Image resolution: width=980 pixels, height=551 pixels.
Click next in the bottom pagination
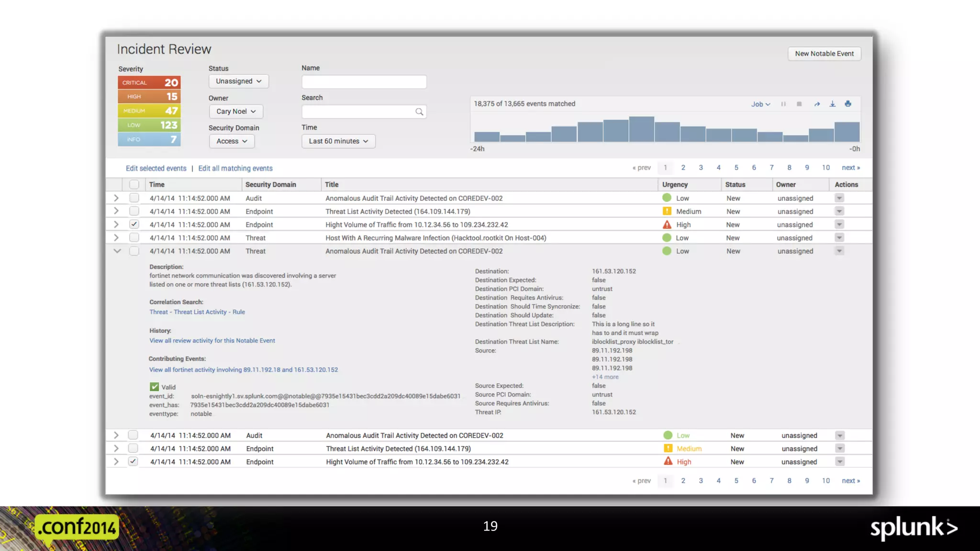pyautogui.click(x=850, y=481)
